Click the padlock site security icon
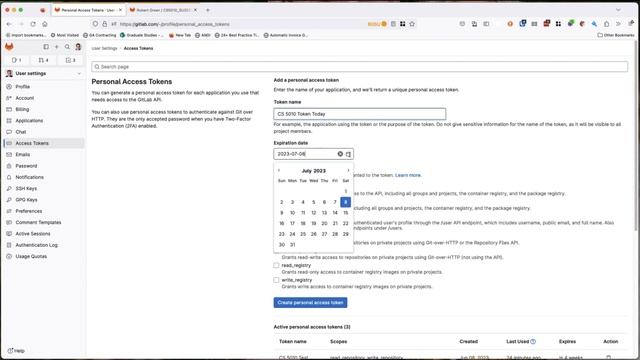Image resolution: width=640 pixels, height=360 pixels. pos(104,24)
